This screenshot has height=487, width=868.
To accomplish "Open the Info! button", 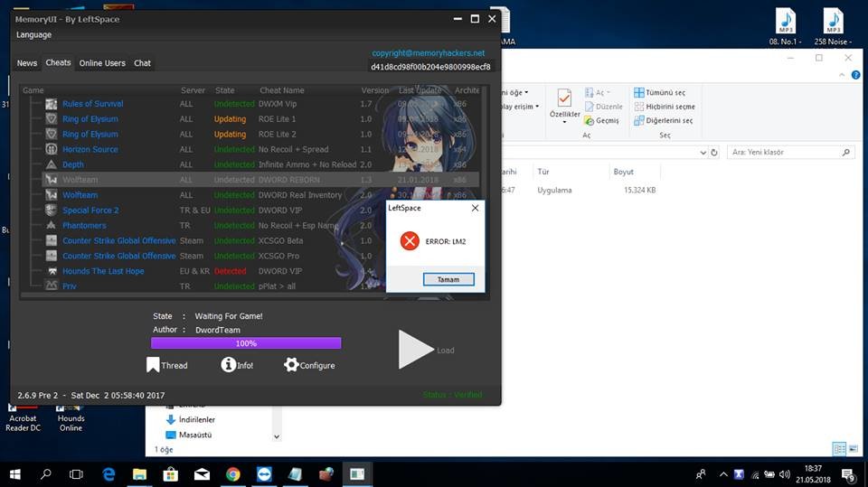I will (x=237, y=365).
